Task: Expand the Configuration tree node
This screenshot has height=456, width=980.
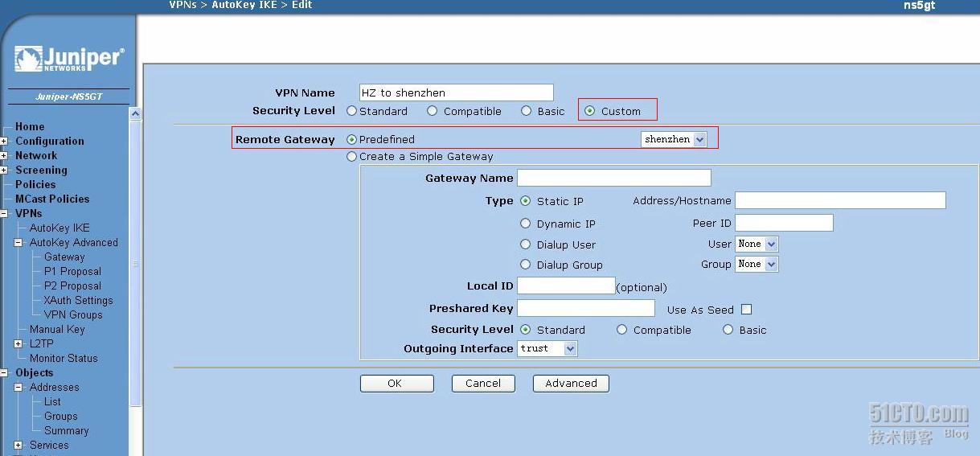Action: click(4, 142)
